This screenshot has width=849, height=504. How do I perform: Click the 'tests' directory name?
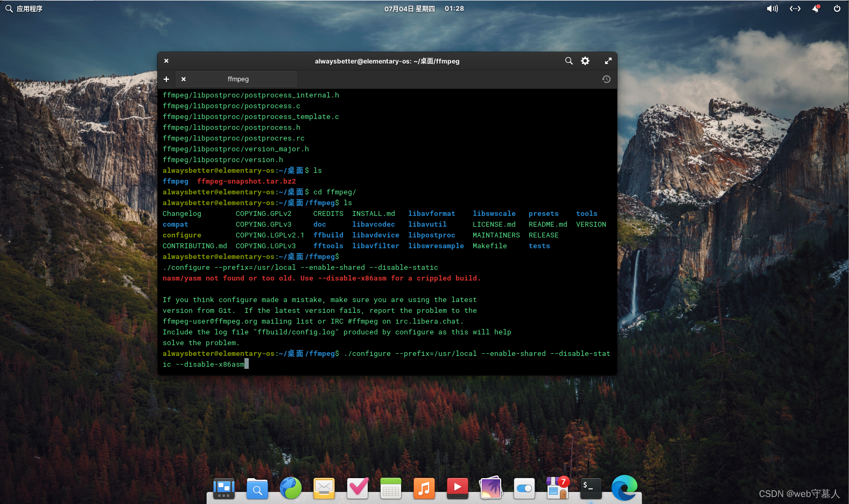click(x=539, y=246)
